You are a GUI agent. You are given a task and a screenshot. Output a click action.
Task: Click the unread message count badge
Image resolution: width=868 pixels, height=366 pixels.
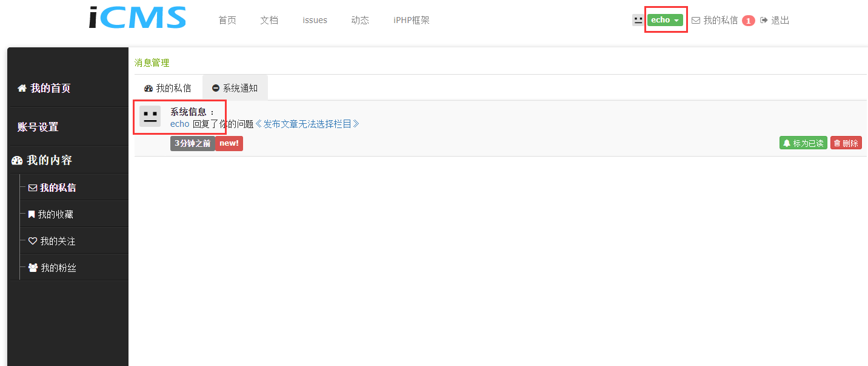click(x=749, y=21)
